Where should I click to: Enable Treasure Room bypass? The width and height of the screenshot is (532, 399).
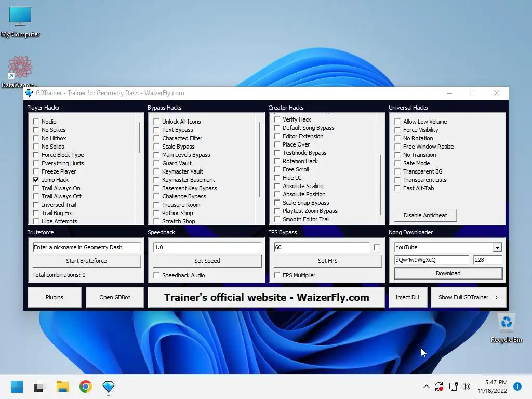[156, 205]
